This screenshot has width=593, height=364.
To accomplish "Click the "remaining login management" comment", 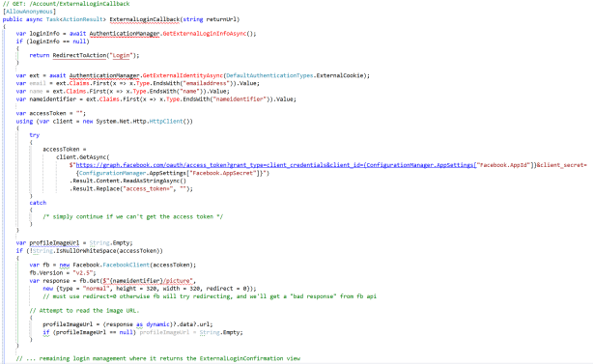I will [x=158, y=359].
